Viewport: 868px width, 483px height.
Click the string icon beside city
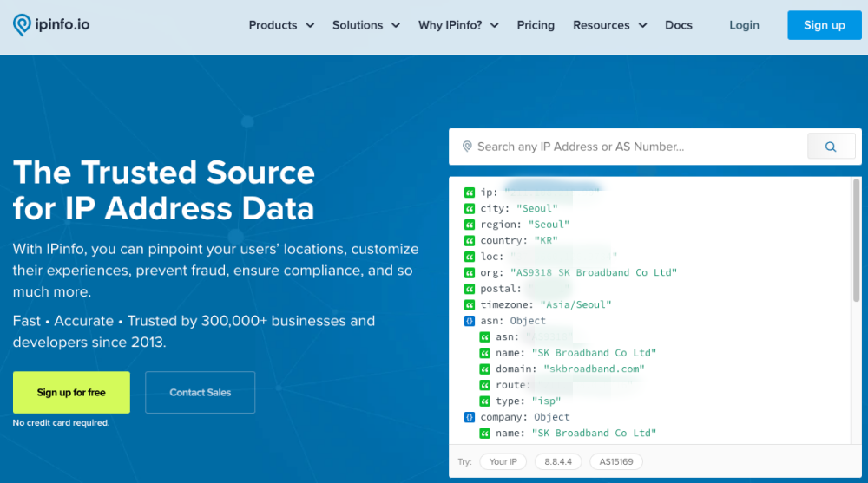coord(470,209)
